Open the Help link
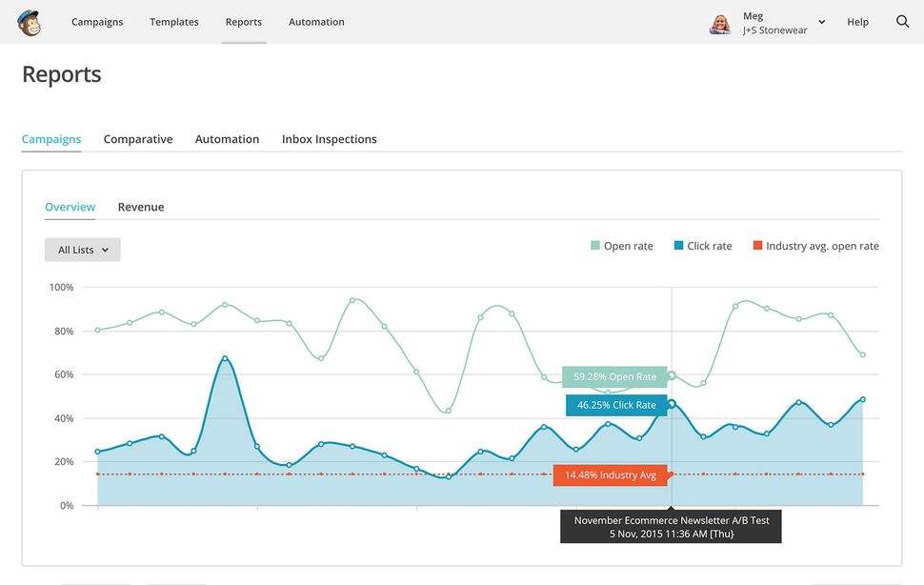Viewport: 924px width, 585px height. 857,21
